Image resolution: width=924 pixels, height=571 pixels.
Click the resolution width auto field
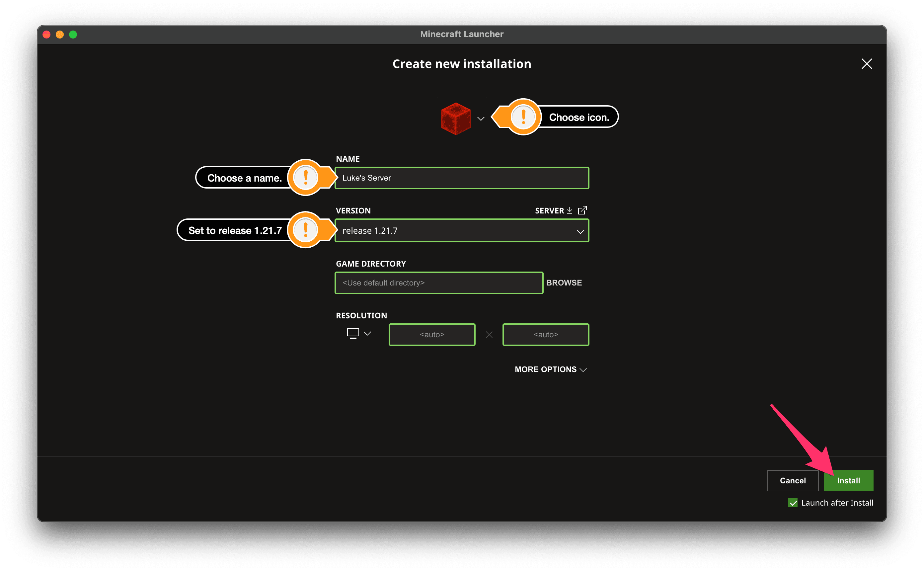432,334
